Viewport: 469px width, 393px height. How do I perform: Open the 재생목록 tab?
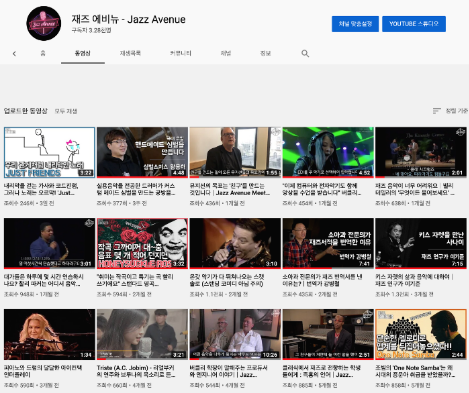pyautogui.click(x=130, y=53)
